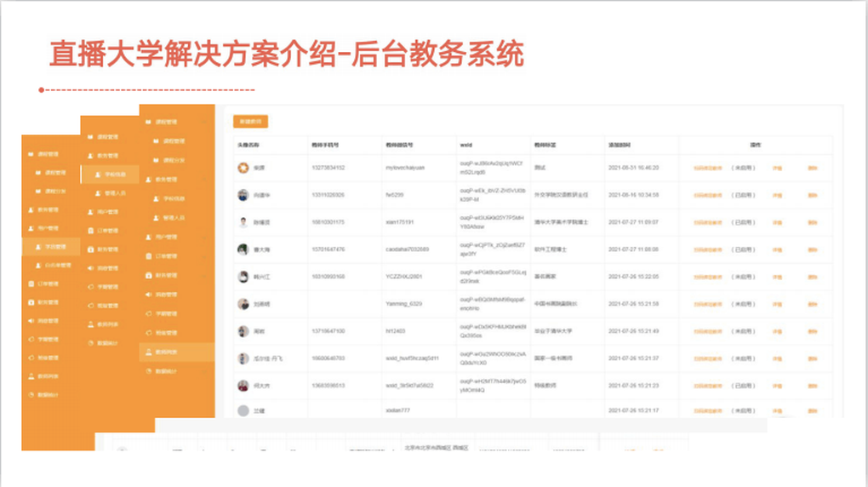The height and width of the screenshot is (487, 868).
Task: Click the 用户管理 person icon in middle sidebar
Action: pyautogui.click(x=90, y=212)
